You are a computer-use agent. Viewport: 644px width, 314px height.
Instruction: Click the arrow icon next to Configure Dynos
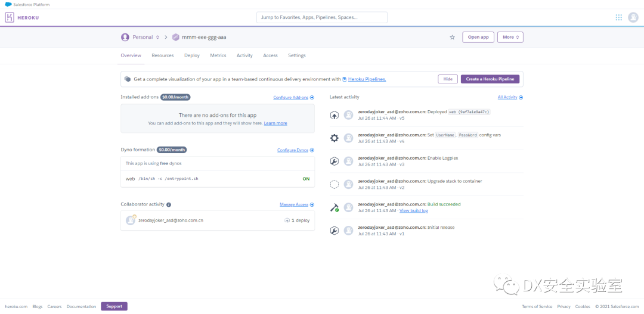pos(312,150)
